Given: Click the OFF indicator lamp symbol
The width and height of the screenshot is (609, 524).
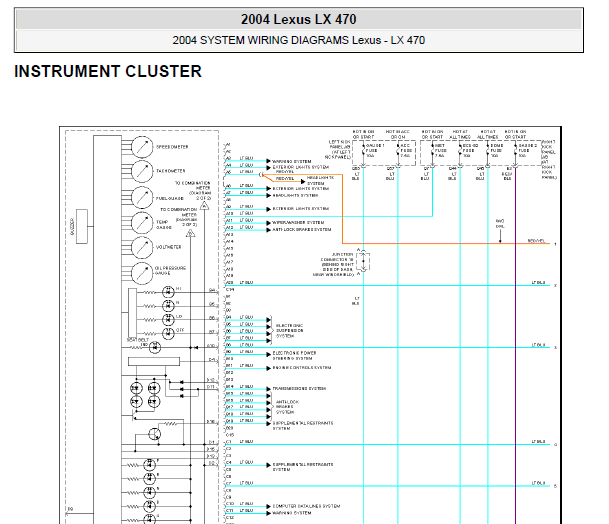Looking at the screenshot, I should tap(168, 333).
